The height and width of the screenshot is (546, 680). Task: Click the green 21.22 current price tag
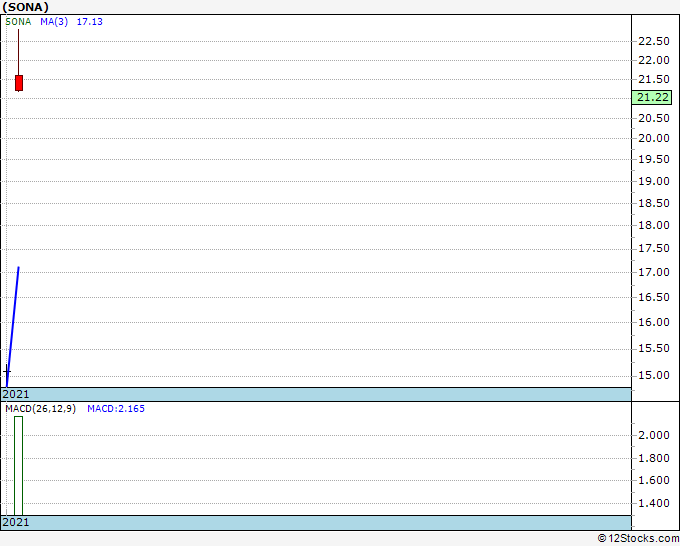pyautogui.click(x=652, y=97)
